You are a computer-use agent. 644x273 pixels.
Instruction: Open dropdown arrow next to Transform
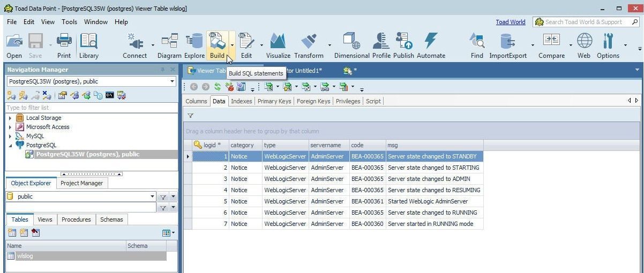330,45
